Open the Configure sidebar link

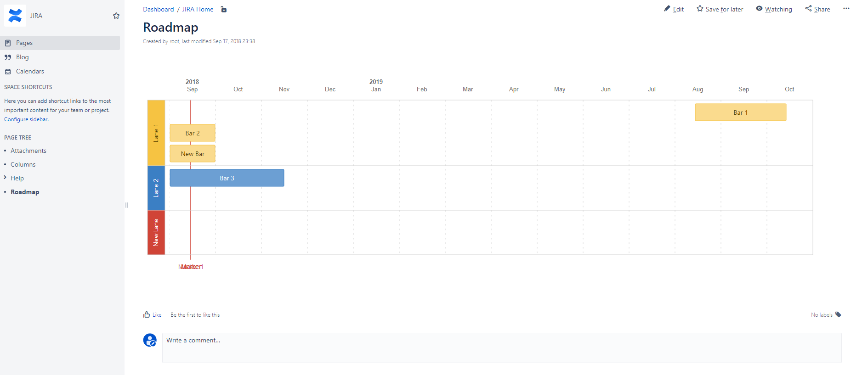point(26,119)
